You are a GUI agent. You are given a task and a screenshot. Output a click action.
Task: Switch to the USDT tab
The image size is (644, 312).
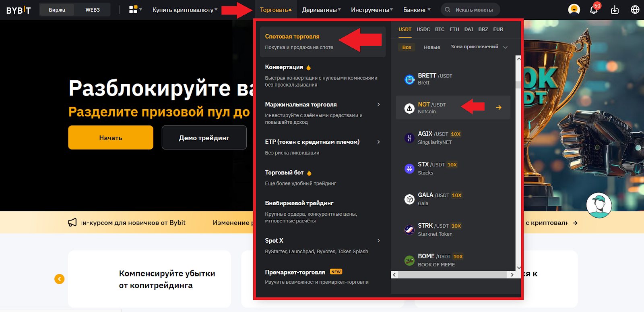coord(405,29)
